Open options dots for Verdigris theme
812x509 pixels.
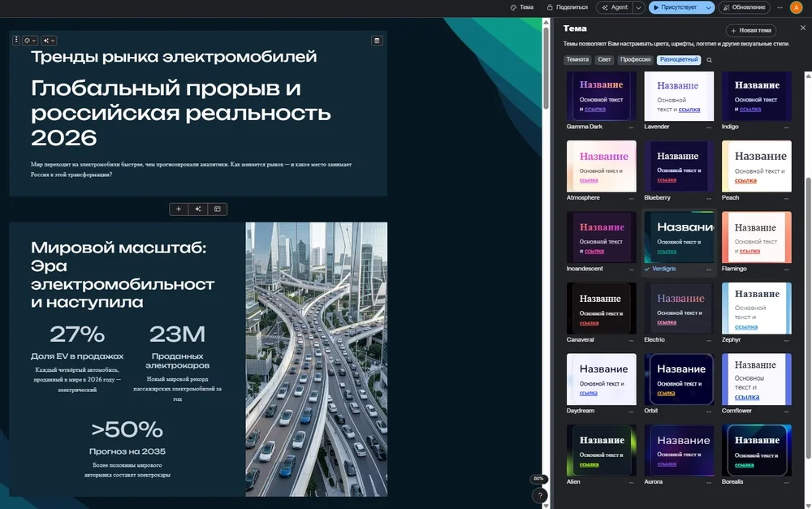coord(709,269)
